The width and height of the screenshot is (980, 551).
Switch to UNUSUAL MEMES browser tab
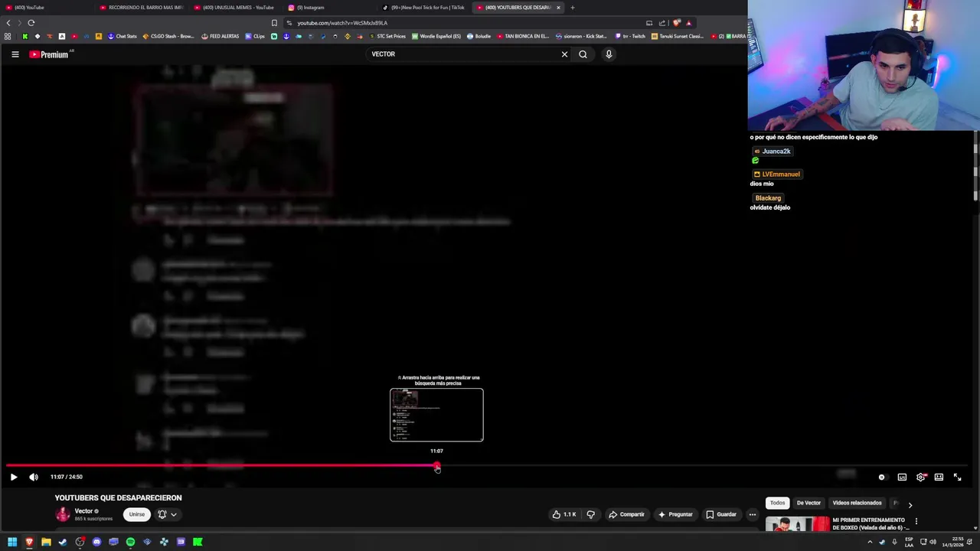[234, 8]
